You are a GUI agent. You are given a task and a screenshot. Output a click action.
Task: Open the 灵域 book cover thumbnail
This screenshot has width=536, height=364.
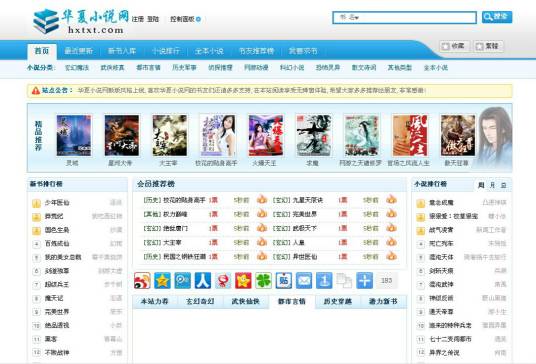(x=74, y=135)
